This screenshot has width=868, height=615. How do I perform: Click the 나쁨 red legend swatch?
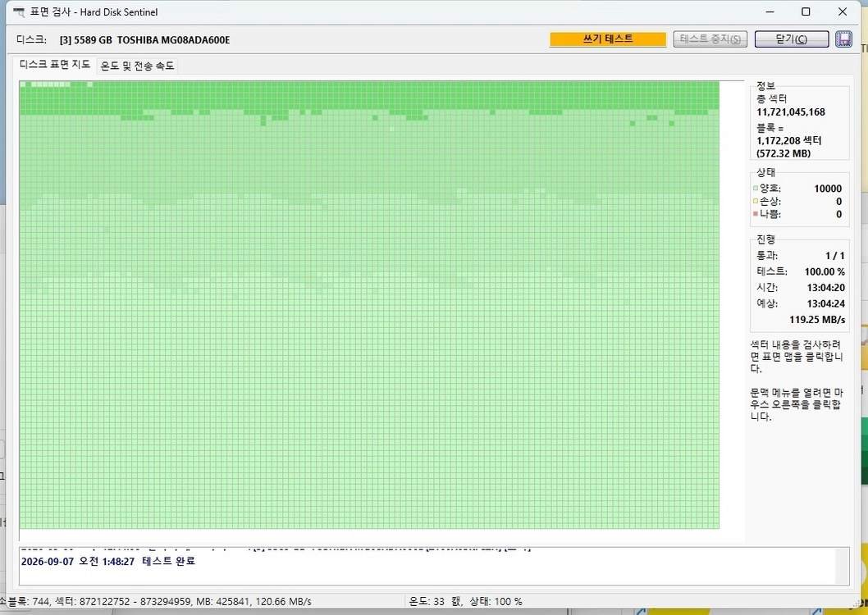(755, 214)
